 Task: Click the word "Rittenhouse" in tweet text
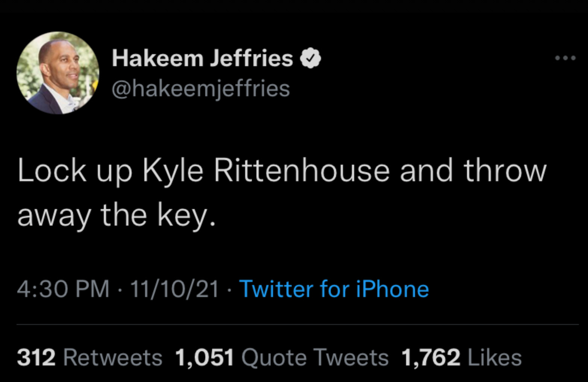click(302, 171)
